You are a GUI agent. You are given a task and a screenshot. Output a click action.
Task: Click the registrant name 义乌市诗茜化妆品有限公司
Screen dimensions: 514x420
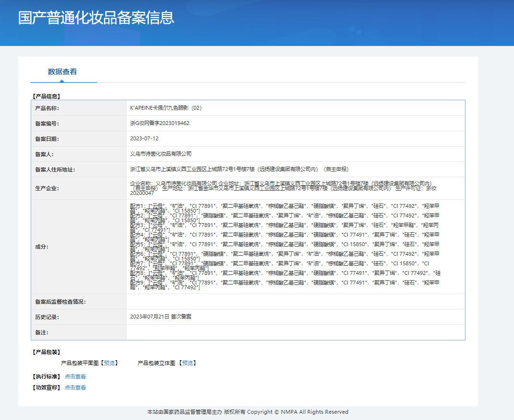(160, 154)
